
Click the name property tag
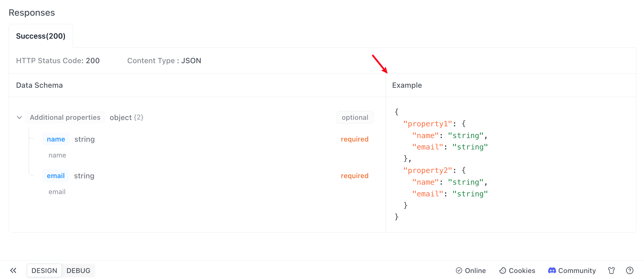click(56, 139)
